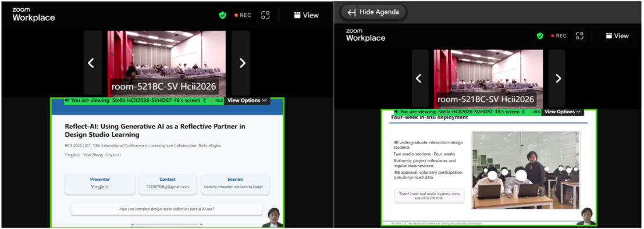
Task: Click 'Tested inside real studio rhythms' callout box
Action: click(x=429, y=196)
